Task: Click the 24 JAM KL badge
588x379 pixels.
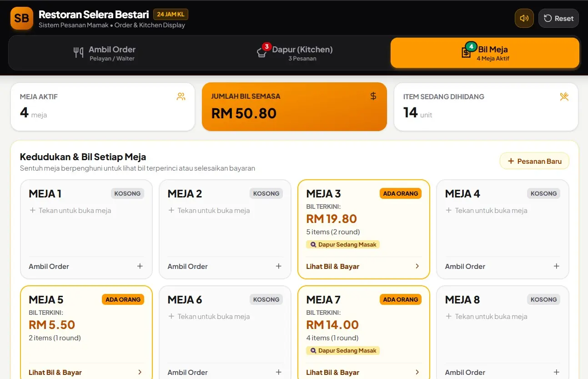Action: [171, 15]
